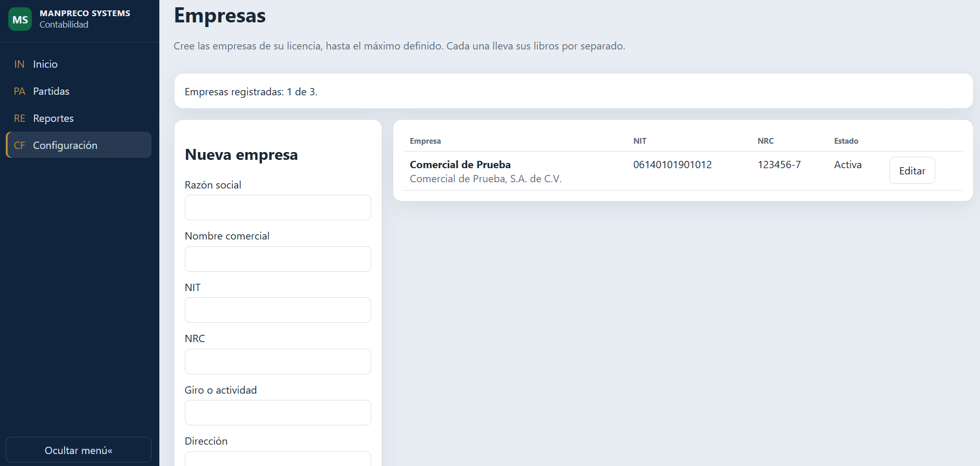The width and height of the screenshot is (980, 466).
Task: Click the RE icon beside Reportes
Action: 19,118
